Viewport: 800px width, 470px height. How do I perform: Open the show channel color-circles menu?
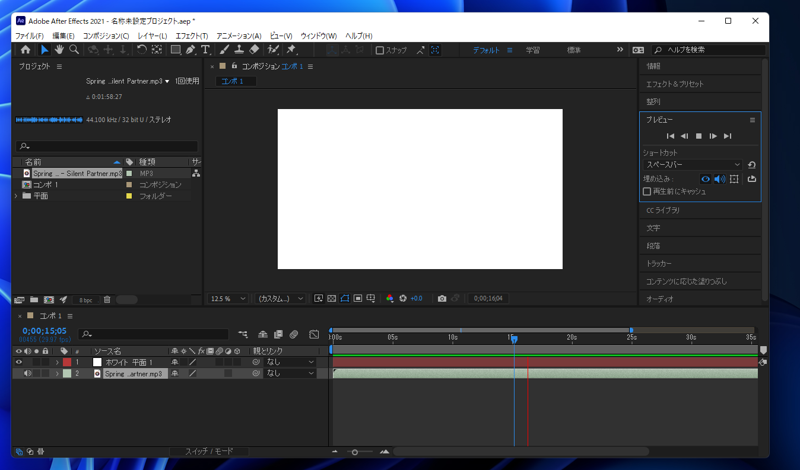(x=390, y=299)
